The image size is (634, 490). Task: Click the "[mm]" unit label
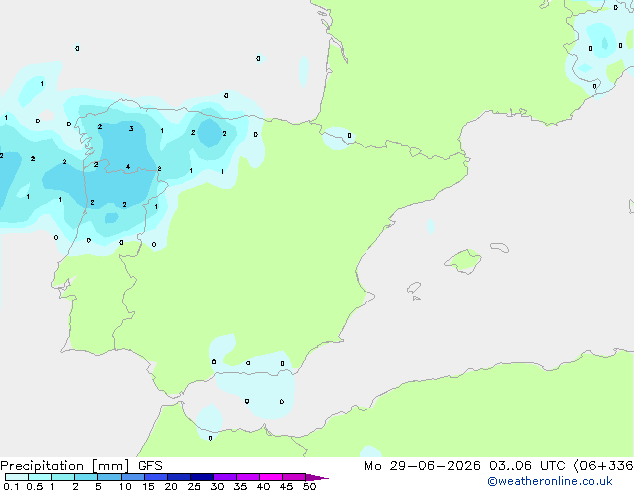(x=110, y=466)
